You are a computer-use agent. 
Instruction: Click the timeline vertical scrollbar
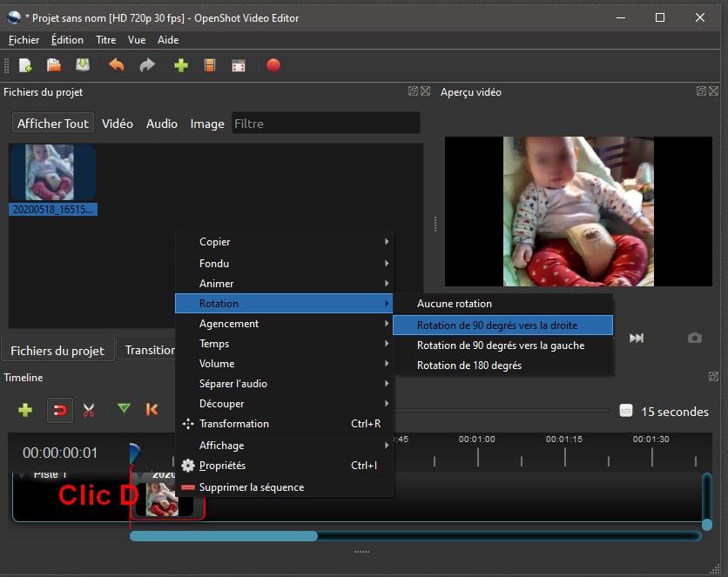706,501
